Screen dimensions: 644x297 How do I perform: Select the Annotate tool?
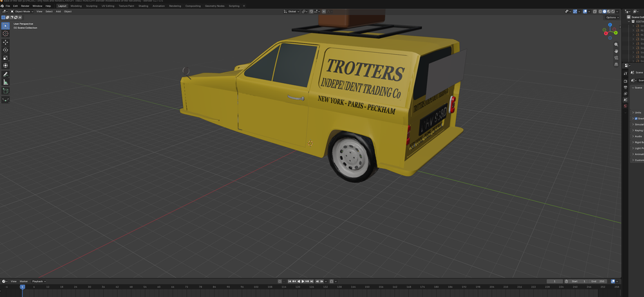tap(5, 74)
